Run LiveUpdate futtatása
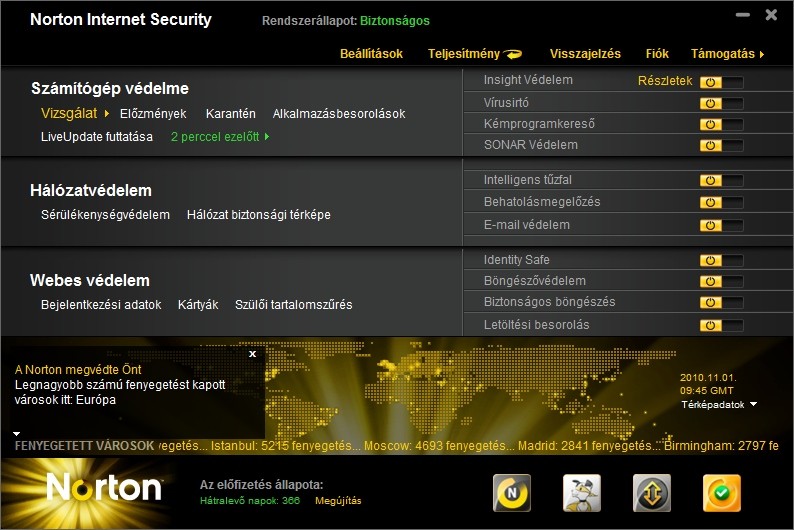The width and height of the screenshot is (794, 530). 97,137
